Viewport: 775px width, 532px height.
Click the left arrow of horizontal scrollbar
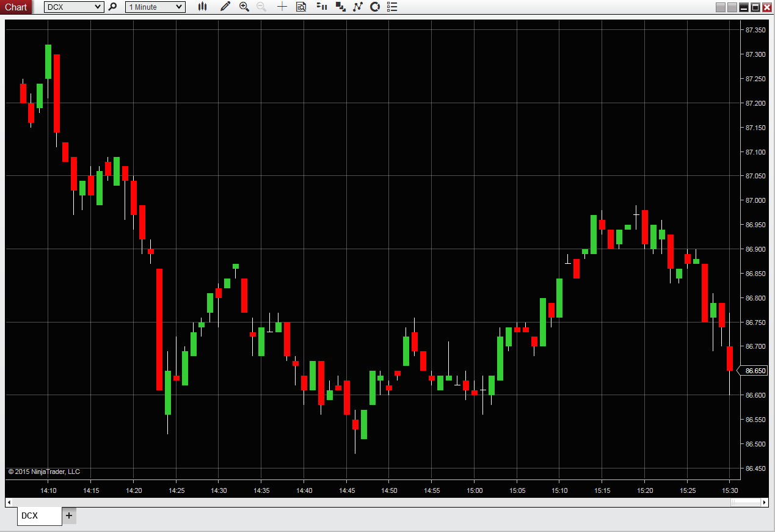tap(9, 502)
